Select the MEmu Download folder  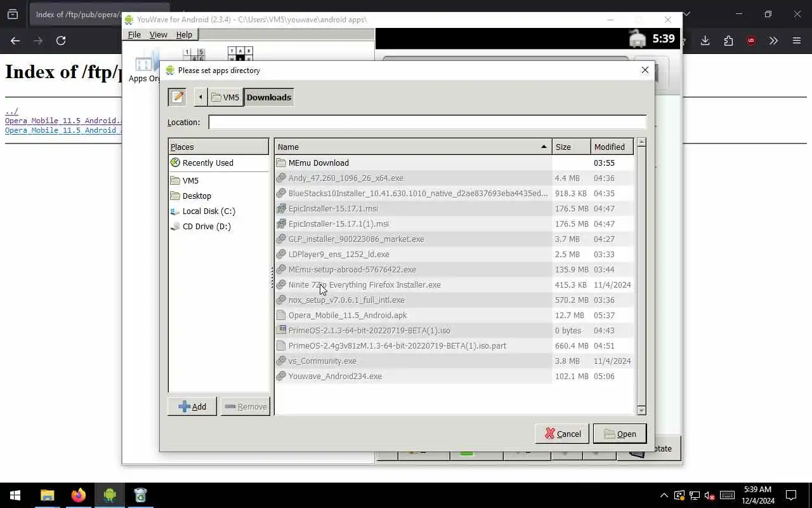coord(454,163)
